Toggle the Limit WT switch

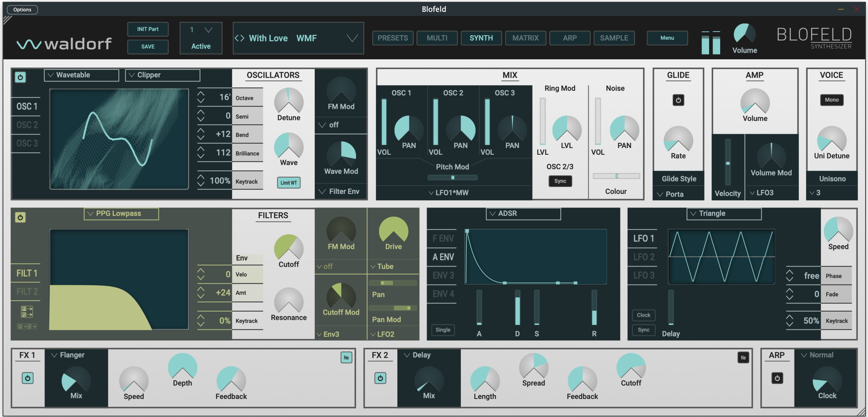pos(288,183)
